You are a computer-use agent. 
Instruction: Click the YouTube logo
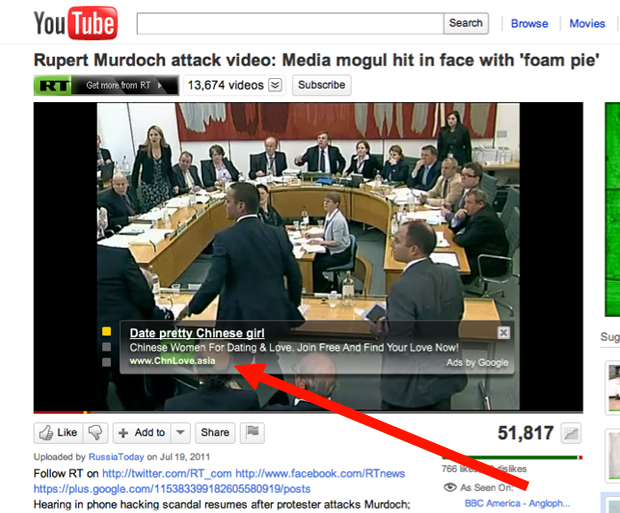click(x=76, y=23)
